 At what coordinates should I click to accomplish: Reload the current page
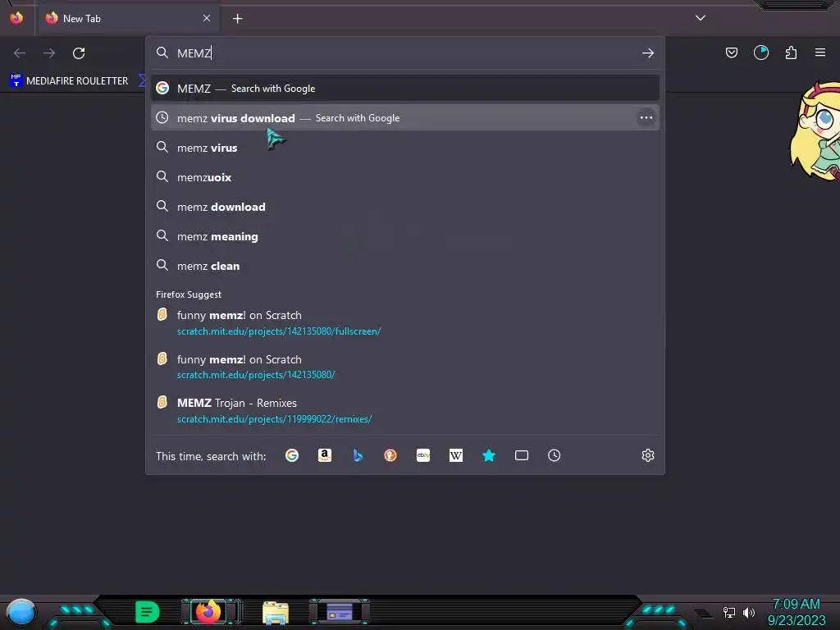[79, 53]
